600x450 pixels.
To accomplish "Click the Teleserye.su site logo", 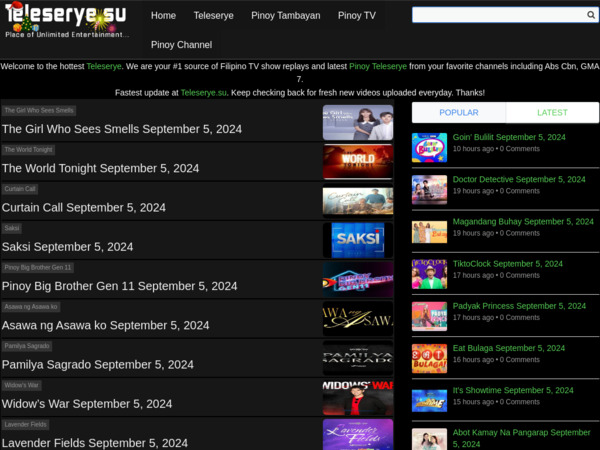I will tap(66, 20).
